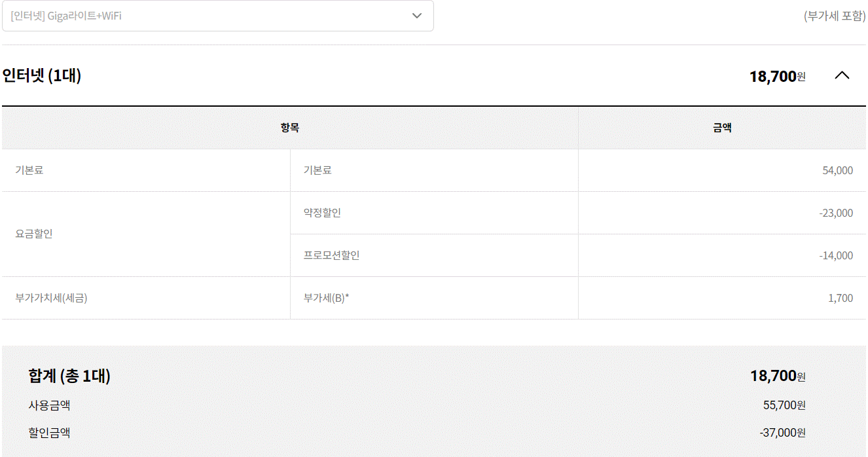868x457 pixels.
Task: Click the 항목 column header
Action: [x=290, y=128]
